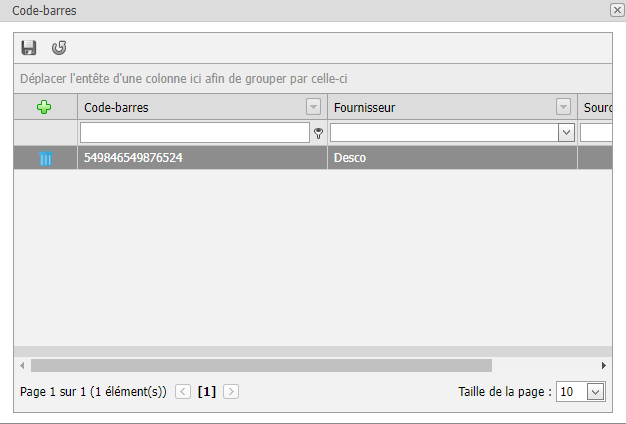Click the left arrow of horizontal scrollbar
The height and width of the screenshot is (424, 626).
click(22, 365)
